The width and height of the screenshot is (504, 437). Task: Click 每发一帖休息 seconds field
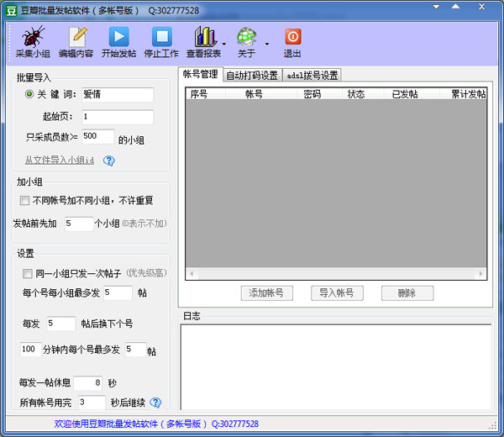(x=88, y=383)
